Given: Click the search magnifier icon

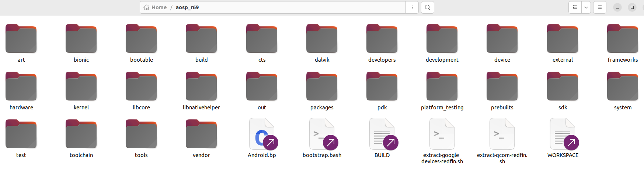Looking at the screenshot, I should pos(427,7).
